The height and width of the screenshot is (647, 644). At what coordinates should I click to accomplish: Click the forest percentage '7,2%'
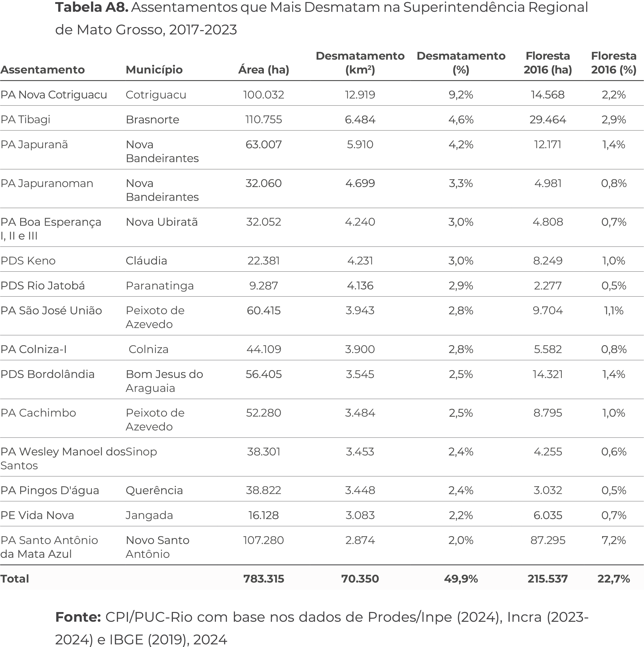tap(614, 540)
